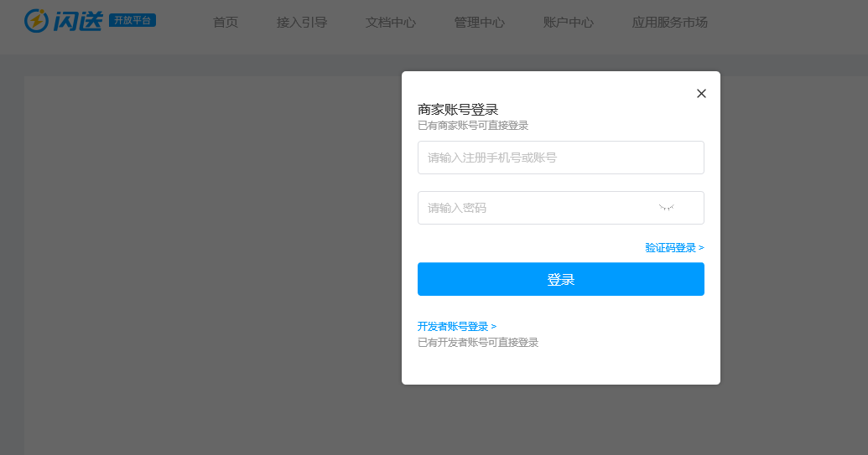
Task: Click the 开放平台 badge beside the logo
Action: click(132, 20)
